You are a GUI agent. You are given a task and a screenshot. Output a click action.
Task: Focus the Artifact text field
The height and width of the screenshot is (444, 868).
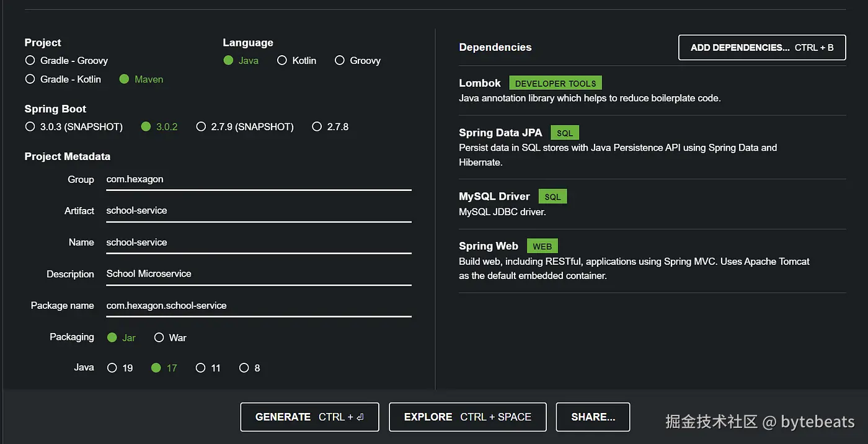[x=258, y=211]
